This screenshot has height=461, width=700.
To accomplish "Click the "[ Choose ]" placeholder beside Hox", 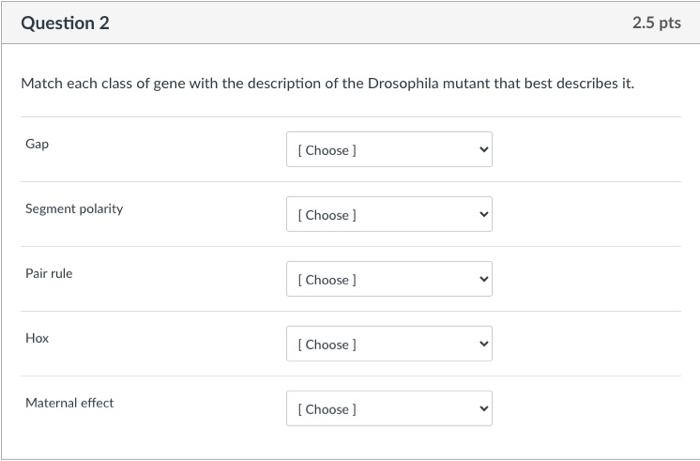I will (x=327, y=344).
